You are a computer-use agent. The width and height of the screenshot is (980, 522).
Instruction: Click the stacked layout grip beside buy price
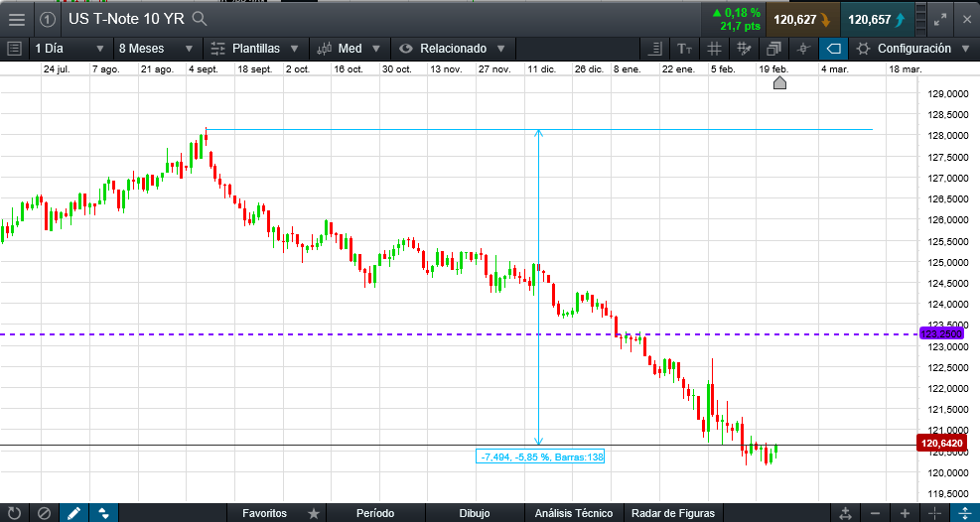tap(920, 20)
